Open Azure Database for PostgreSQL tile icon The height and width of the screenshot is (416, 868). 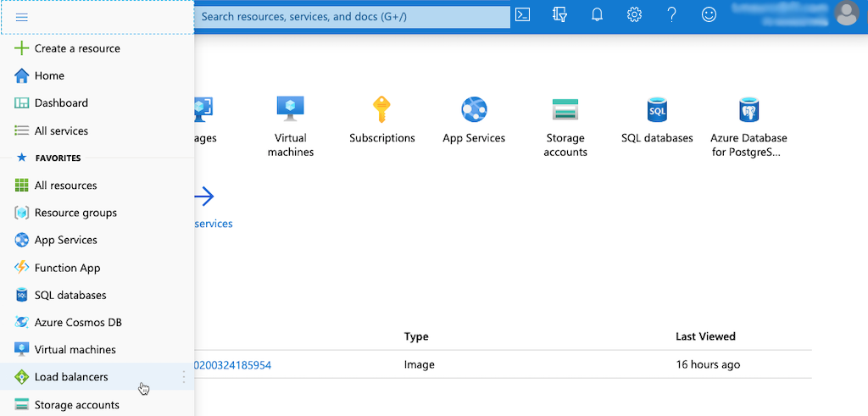748,109
